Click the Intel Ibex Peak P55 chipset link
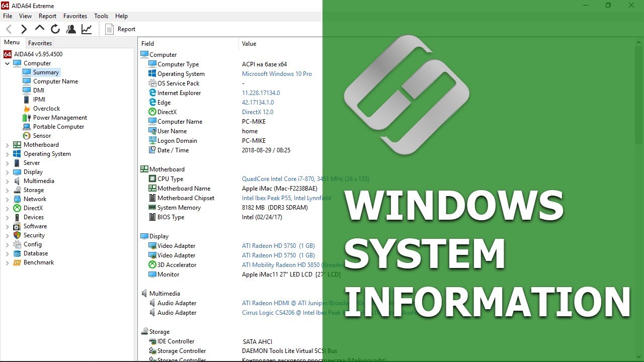Screen dimensions: 644x362 coord(286,198)
